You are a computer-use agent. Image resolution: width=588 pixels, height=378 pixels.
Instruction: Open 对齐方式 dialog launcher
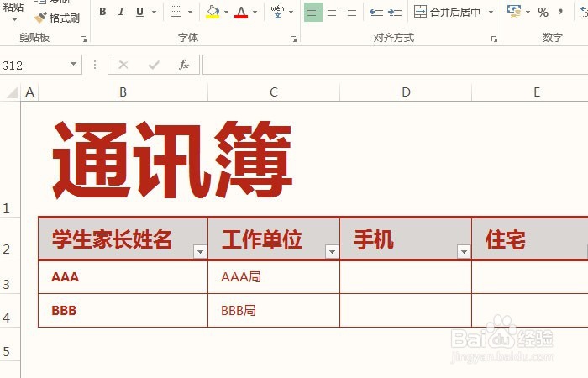click(x=494, y=39)
